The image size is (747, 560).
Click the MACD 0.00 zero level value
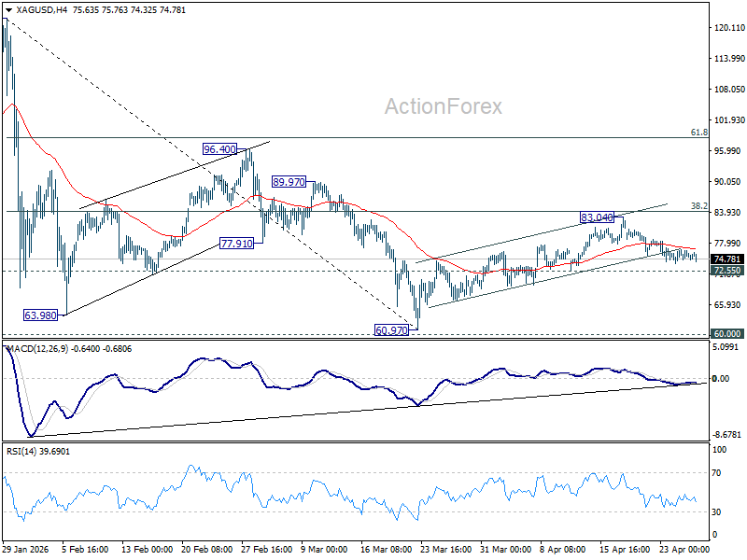pos(720,379)
